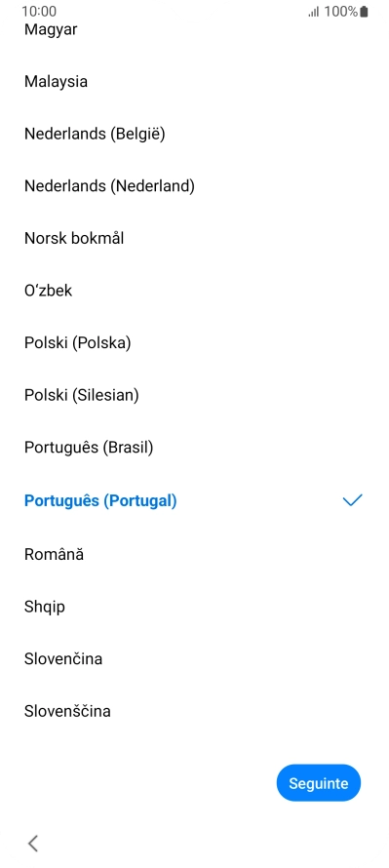
Task: Click the Seguinte button
Action: pyautogui.click(x=319, y=783)
